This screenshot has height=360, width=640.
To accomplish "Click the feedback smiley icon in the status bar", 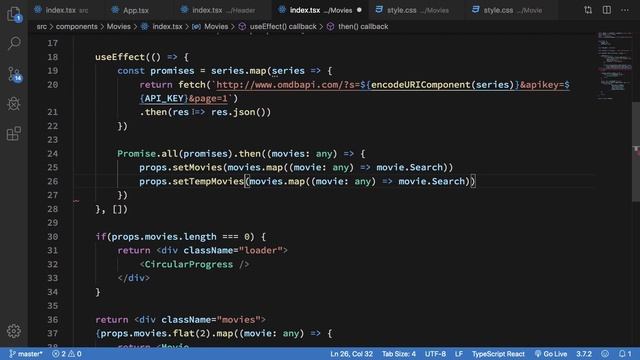I will (605, 354).
